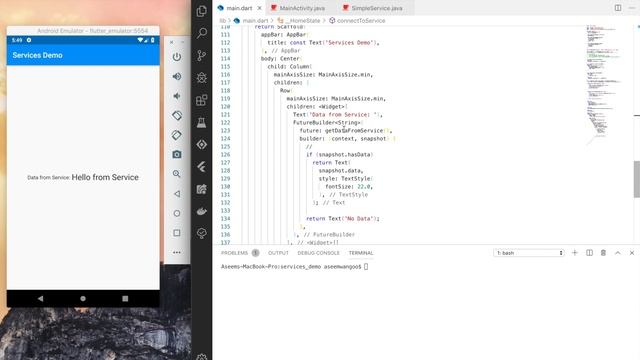
Task: Open the PROBLEMS panel tab
Action: click(x=234, y=253)
